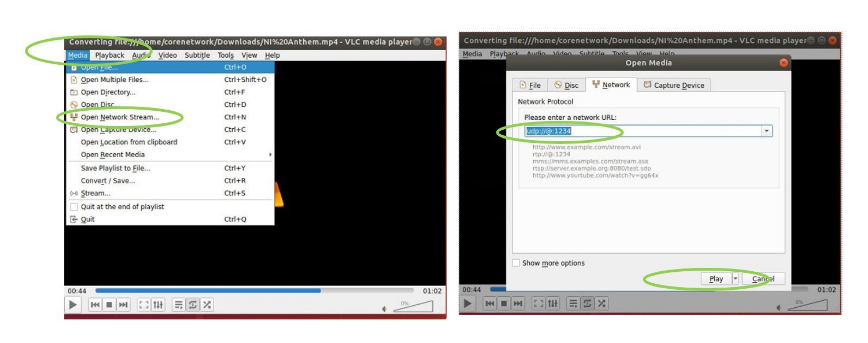868x343 pixels.
Task: Check Quit at the end of playlist
Action: click(74, 207)
